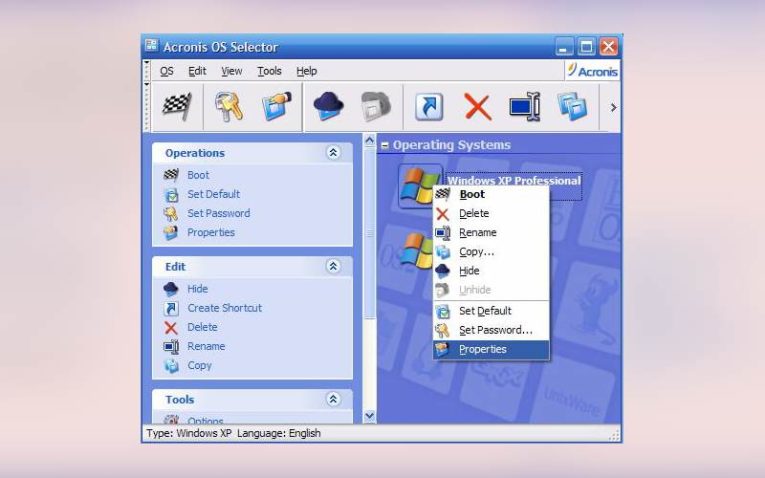The width and height of the screenshot is (765, 478).
Task: Collapse the Operations panel
Action: [x=333, y=153]
